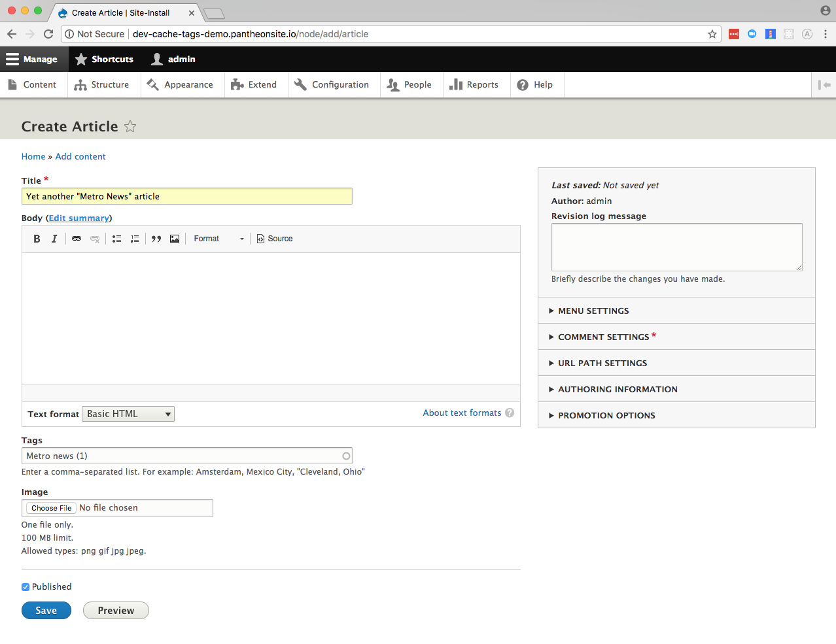Add a block quote in the editor
The height and width of the screenshot is (644, 836).
pos(156,238)
